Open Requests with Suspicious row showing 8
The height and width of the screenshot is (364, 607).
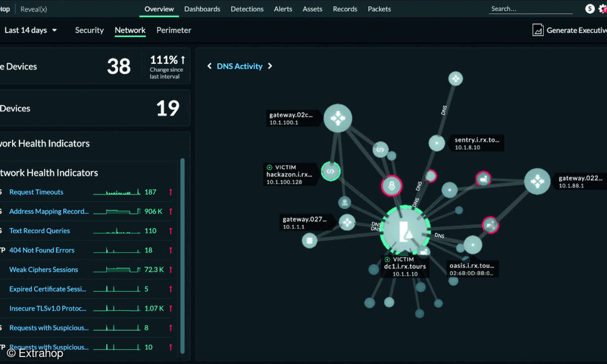(x=49, y=328)
